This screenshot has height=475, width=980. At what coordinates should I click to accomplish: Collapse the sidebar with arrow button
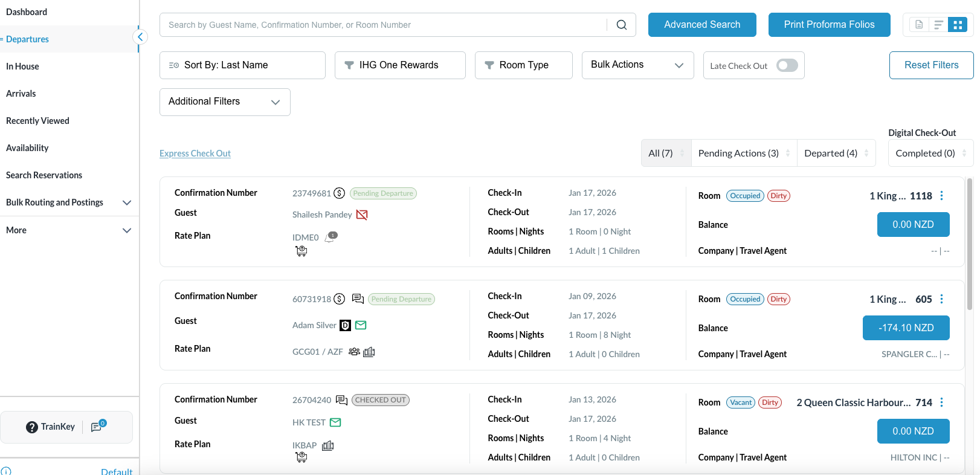(140, 37)
